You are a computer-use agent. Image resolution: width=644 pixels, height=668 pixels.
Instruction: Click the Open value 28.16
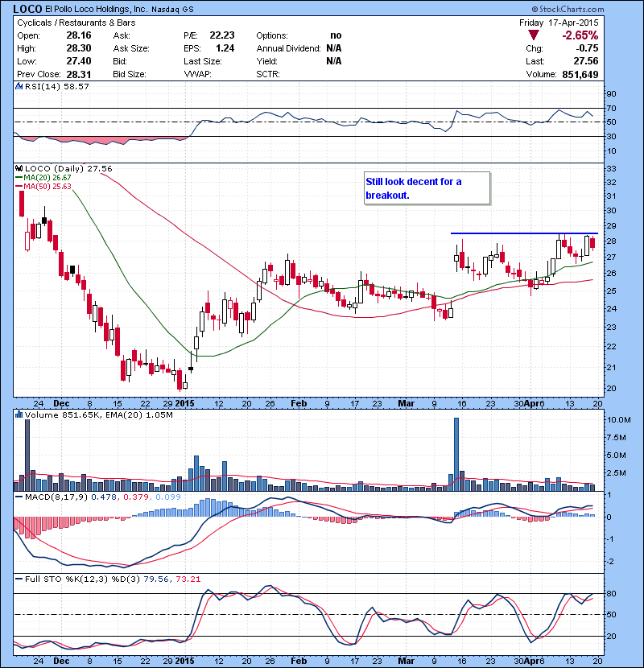click(79, 35)
